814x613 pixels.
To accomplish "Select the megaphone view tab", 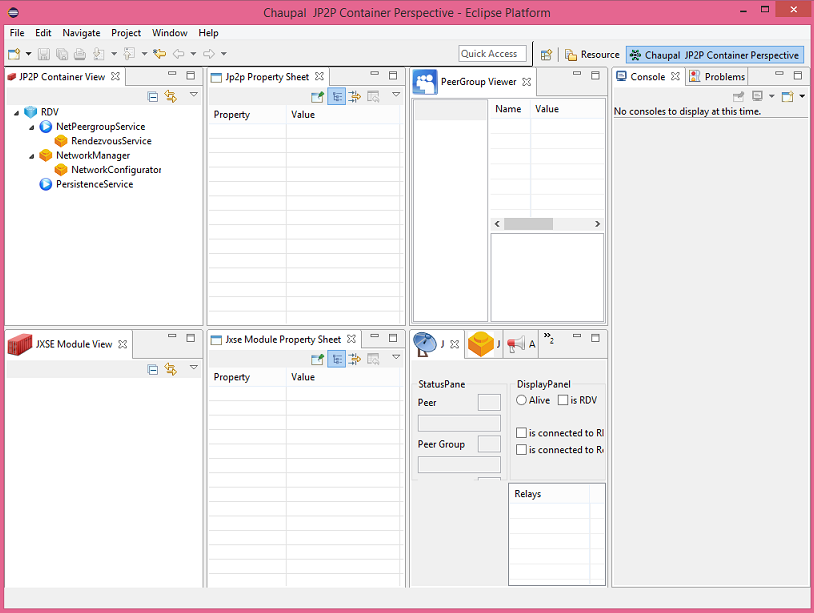I will click(521, 344).
